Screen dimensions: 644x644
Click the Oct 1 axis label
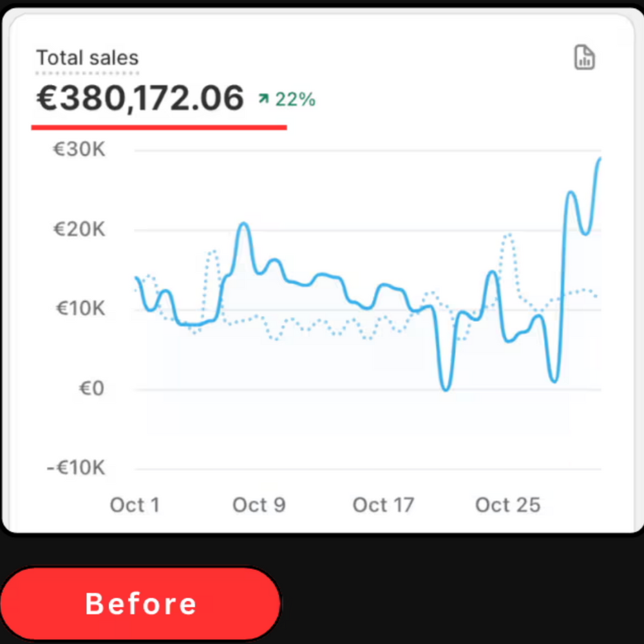tap(135, 505)
